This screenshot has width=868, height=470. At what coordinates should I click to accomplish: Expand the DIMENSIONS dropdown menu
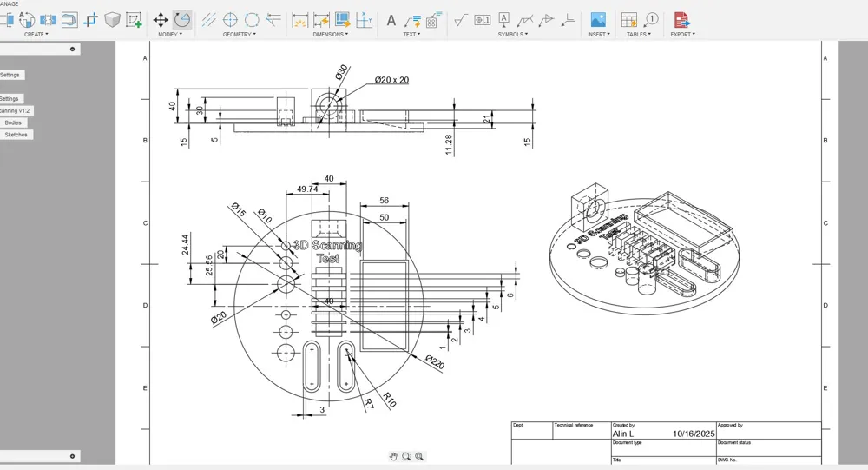330,35
